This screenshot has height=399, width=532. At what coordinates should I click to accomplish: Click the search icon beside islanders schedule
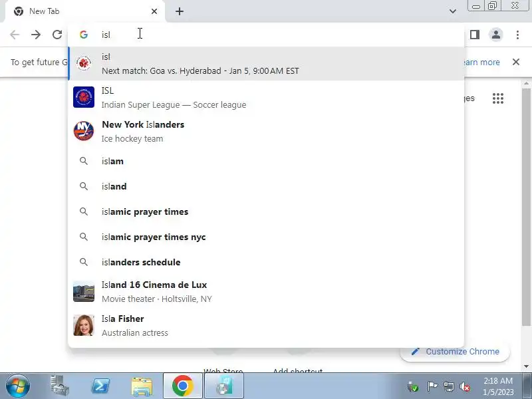84,262
